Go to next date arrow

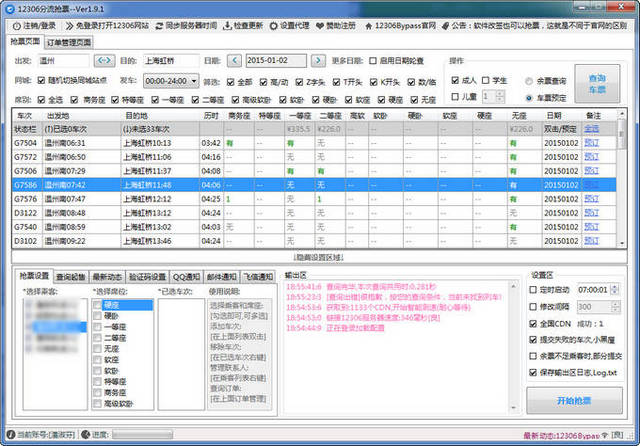[x=318, y=60]
